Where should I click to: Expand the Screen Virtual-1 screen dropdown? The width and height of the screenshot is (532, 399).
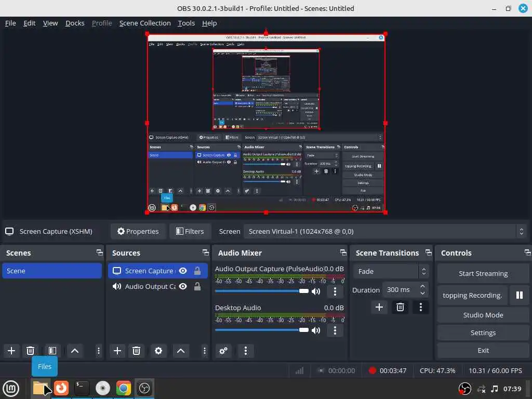[385, 231]
